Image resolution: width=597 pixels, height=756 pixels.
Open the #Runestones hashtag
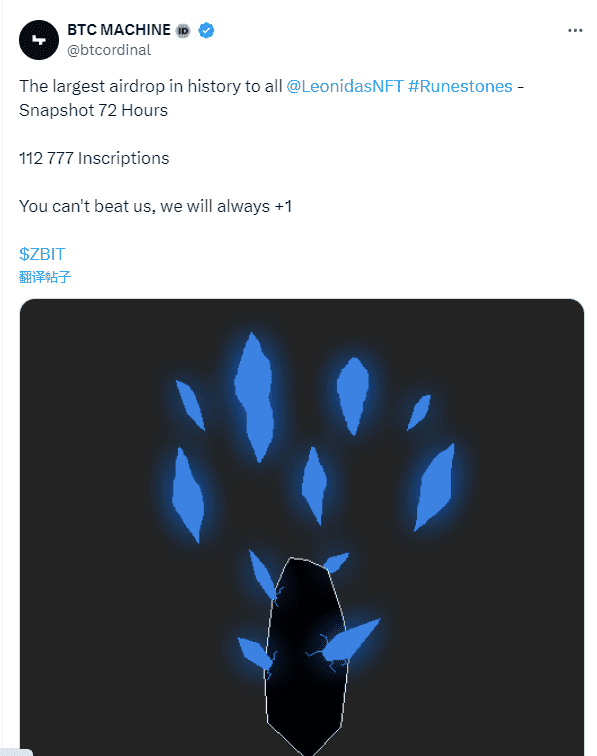click(x=460, y=86)
